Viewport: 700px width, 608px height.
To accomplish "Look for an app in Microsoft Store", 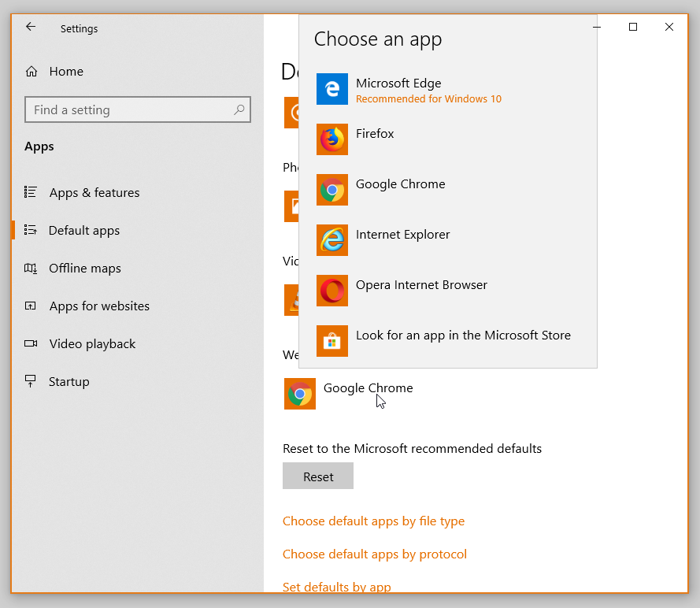I will coord(463,336).
